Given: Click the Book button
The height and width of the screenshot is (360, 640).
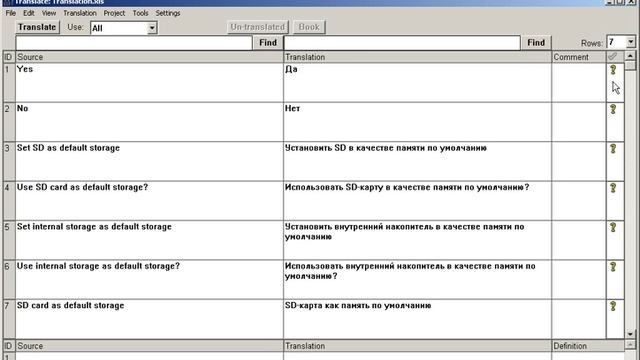Looking at the screenshot, I should tap(309, 27).
